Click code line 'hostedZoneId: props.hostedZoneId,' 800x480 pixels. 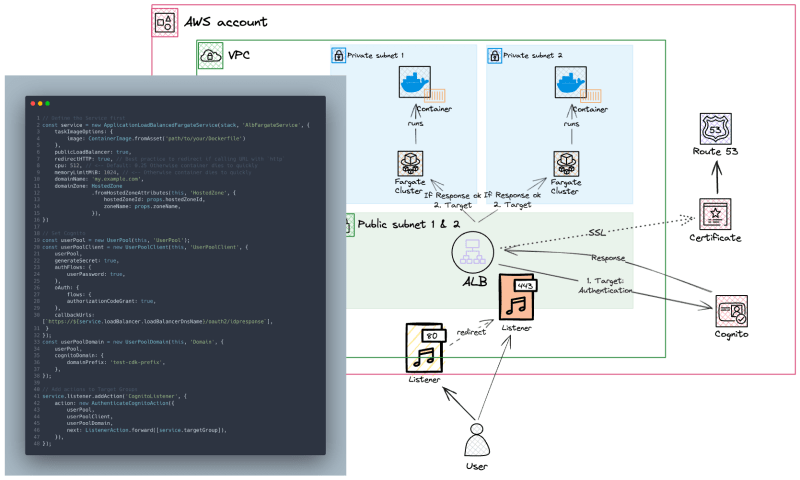pos(154,199)
